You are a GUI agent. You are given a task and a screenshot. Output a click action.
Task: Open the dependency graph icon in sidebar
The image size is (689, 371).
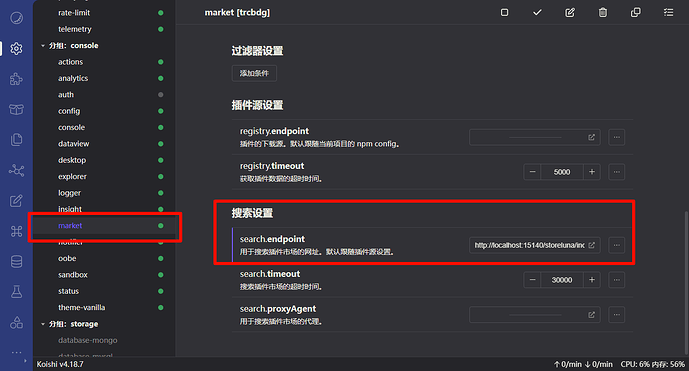click(x=16, y=171)
